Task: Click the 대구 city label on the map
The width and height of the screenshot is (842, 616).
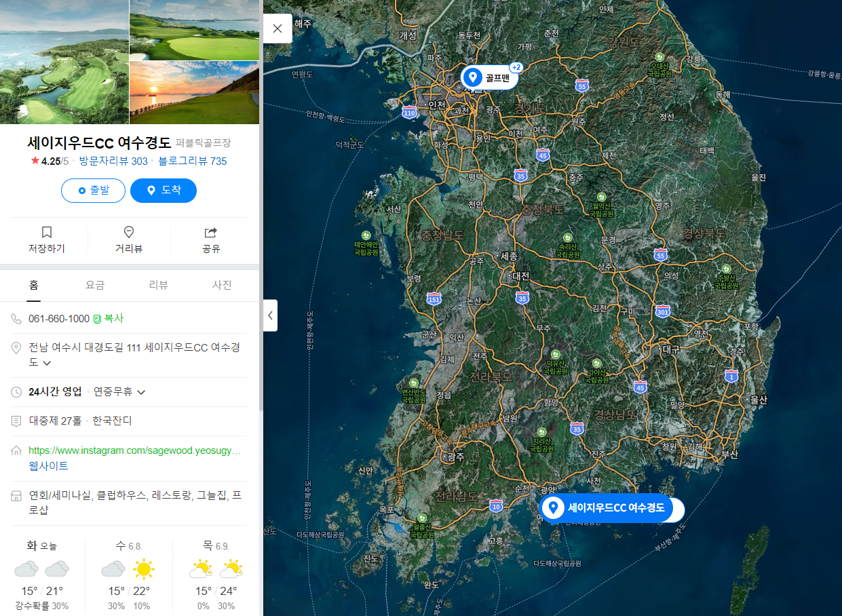Action: (x=670, y=349)
